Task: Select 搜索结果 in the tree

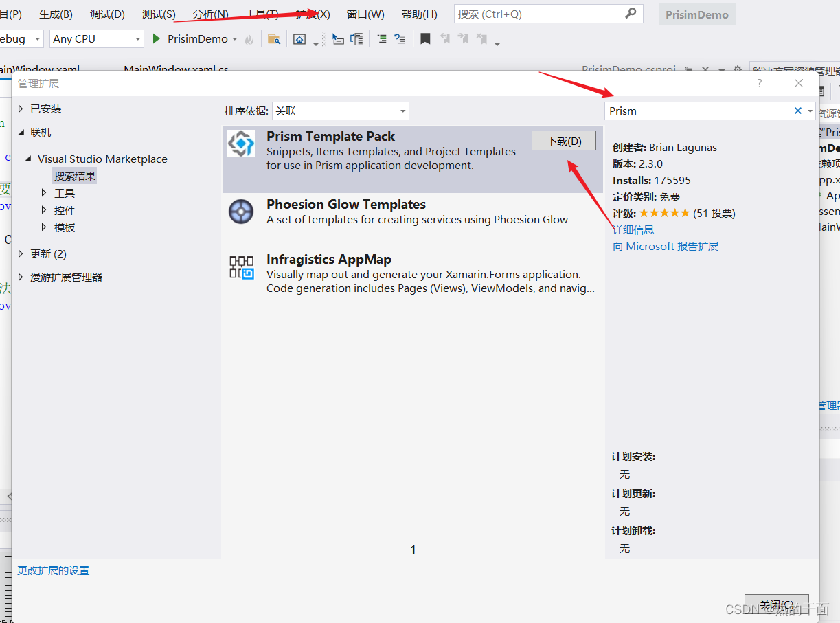Action: tap(75, 176)
